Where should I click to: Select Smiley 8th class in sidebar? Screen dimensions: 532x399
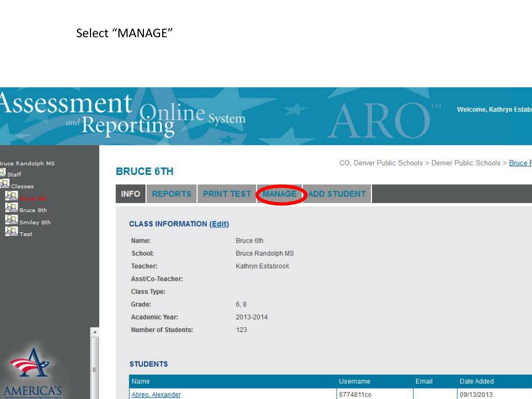tap(35, 222)
